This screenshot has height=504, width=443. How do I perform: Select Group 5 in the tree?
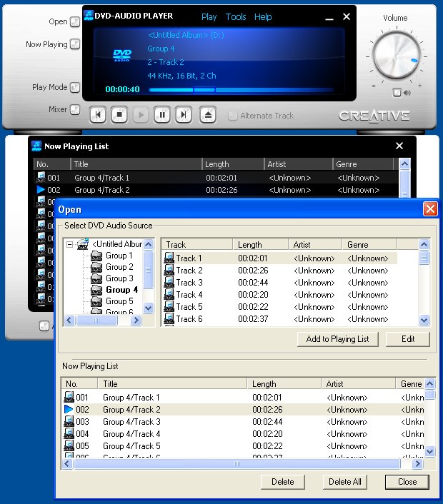[119, 301]
